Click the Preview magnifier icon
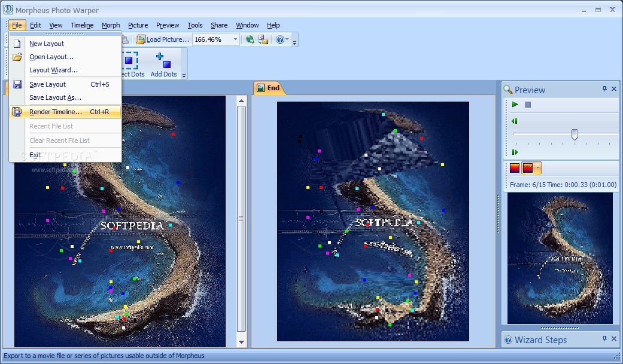 point(507,89)
